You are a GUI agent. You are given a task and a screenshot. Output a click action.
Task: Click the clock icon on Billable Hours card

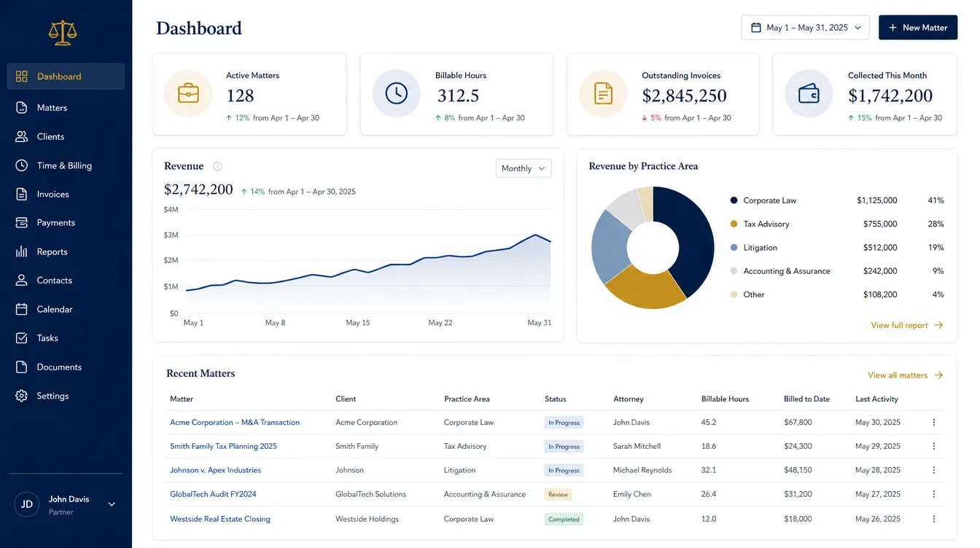pyautogui.click(x=396, y=93)
